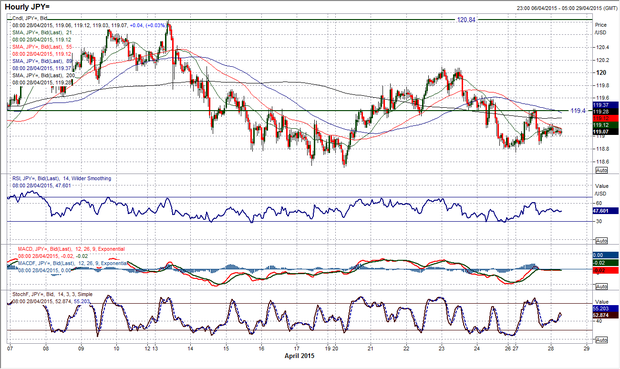Select the RSI Wilder Smoothing legend label
This screenshot has width=620, height=369.
(62, 178)
